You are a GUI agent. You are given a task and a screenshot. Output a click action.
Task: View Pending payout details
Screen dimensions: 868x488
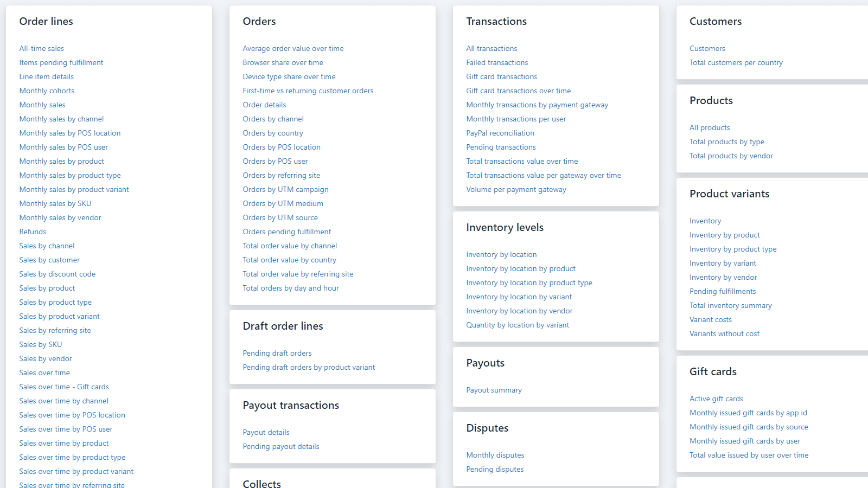tap(280, 446)
